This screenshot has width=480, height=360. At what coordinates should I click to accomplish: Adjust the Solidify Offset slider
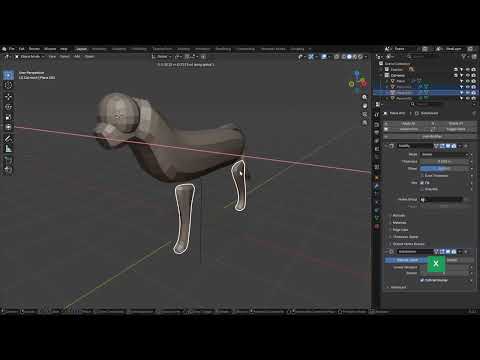point(445,169)
